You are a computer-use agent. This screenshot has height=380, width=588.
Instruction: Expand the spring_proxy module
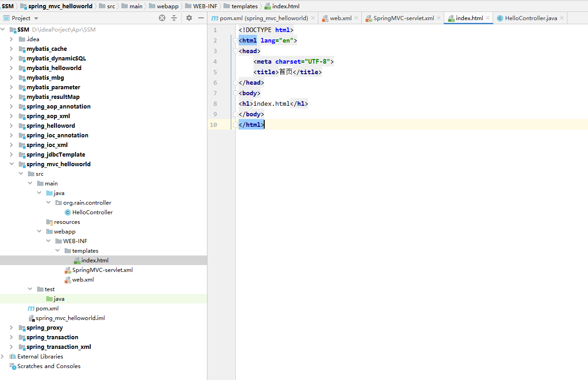[11, 327]
